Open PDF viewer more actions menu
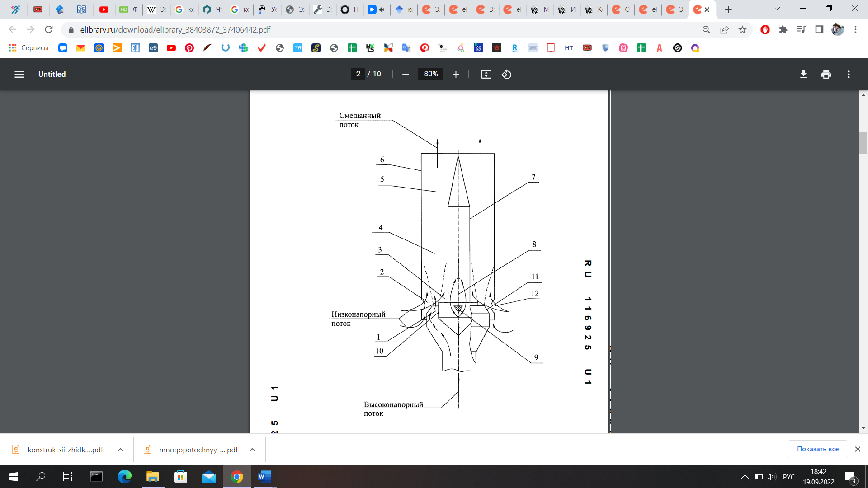The height and width of the screenshot is (488, 868). pyautogui.click(x=849, y=74)
